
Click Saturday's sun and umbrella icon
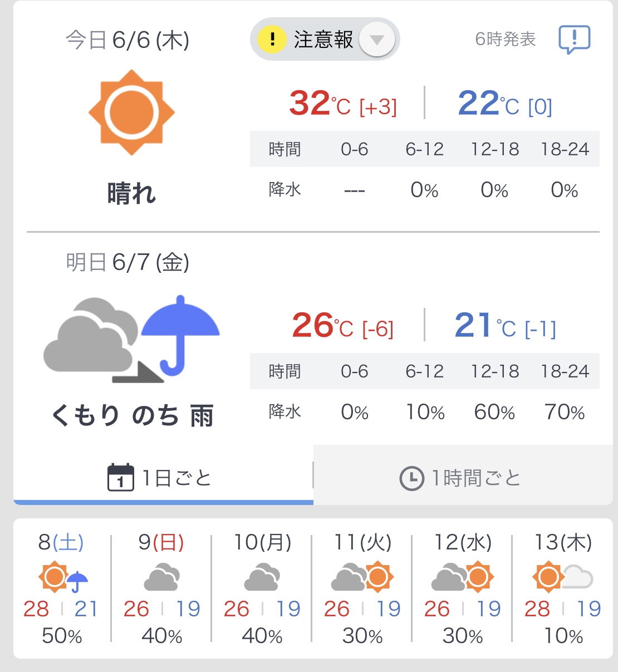point(63,577)
